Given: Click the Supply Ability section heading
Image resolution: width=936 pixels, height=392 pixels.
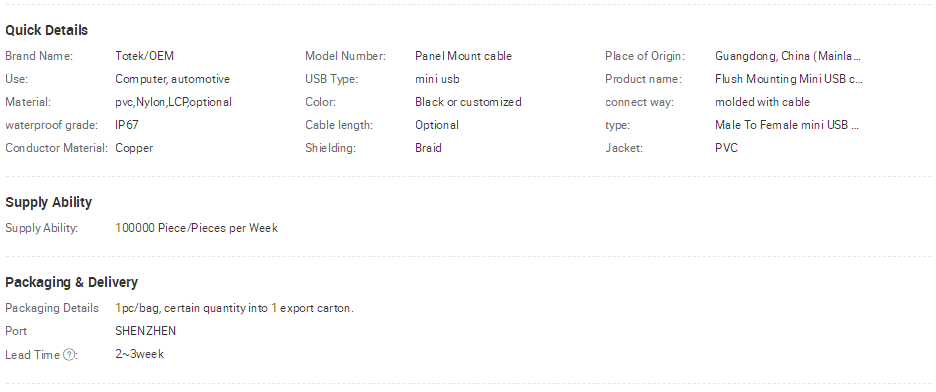Looking at the screenshot, I should click(x=48, y=202).
